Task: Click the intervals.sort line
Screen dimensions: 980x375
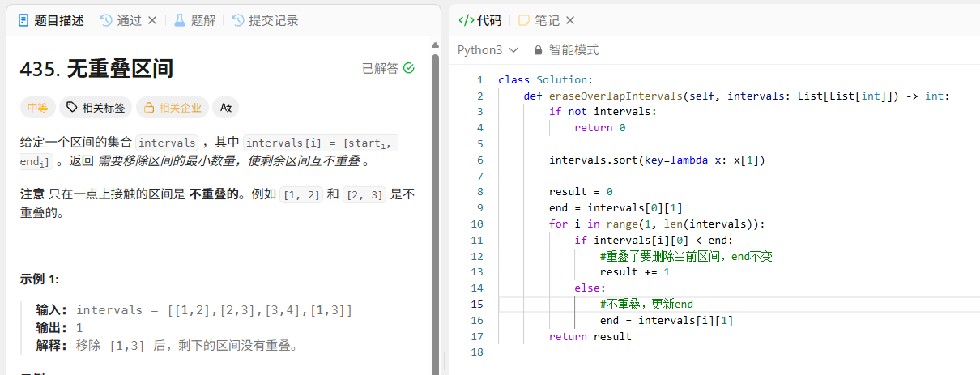Action: click(657, 160)
